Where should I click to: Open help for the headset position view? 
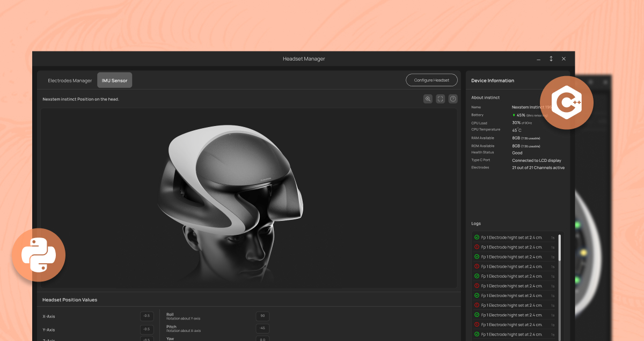(x=453, y=99)
